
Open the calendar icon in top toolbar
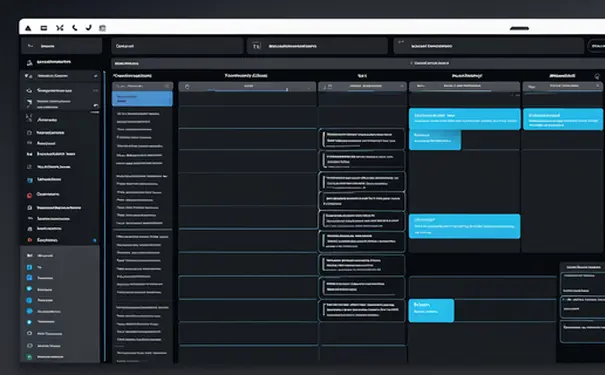click(102, 28)
